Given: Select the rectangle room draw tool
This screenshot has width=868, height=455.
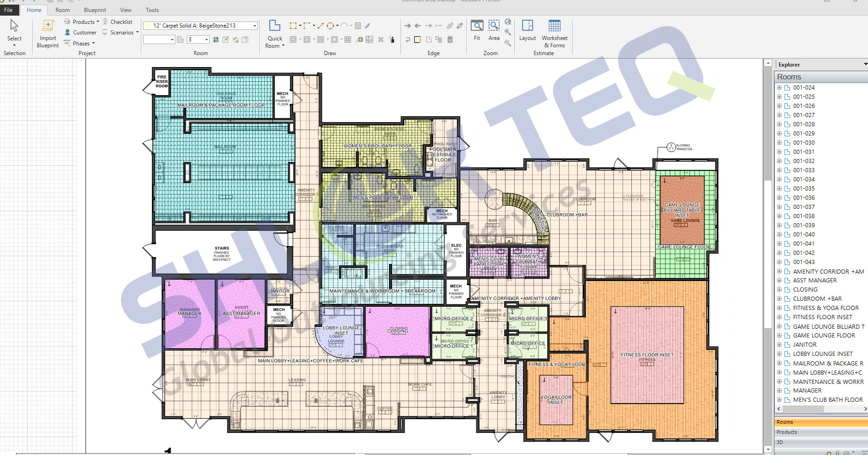Looking at the screenshot, I should (x=293, y=26).
